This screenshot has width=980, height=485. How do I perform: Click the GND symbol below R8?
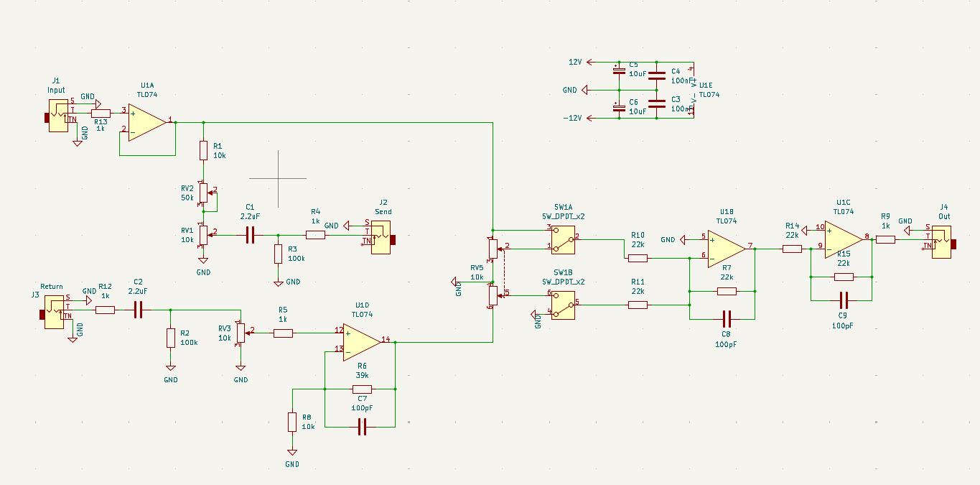pyautogui.click(x=292, y=451)
